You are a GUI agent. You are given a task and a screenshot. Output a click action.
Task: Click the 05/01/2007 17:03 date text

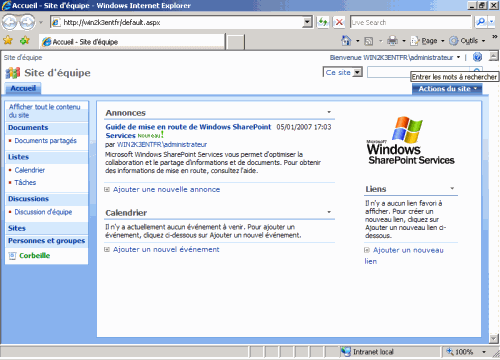coord(304,127)
